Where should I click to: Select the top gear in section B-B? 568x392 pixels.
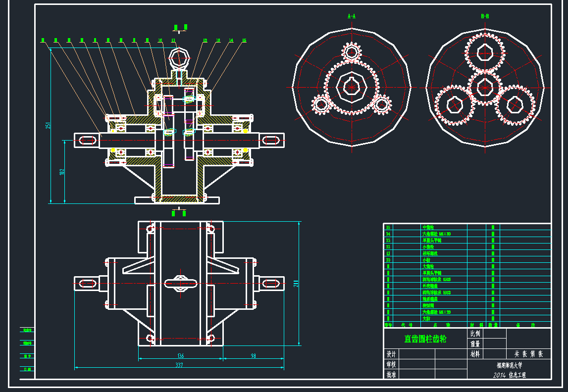(x=485, y=53)
